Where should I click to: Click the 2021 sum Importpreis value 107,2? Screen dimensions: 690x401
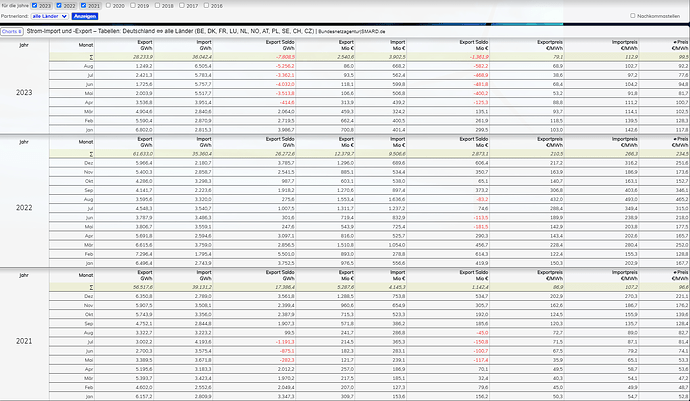631,287
